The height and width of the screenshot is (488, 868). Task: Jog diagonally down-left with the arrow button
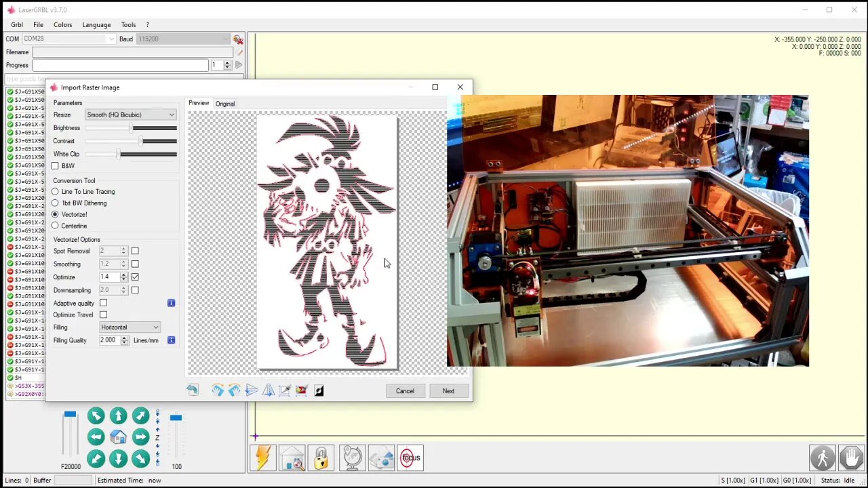[x=96, y=459]
